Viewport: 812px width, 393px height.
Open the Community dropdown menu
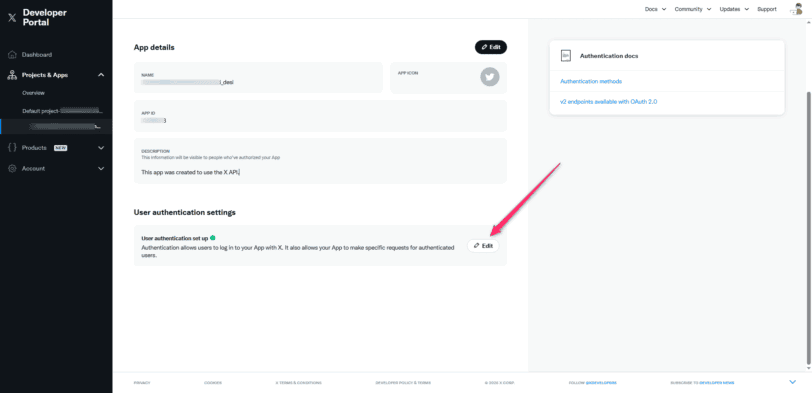(693, 9)
